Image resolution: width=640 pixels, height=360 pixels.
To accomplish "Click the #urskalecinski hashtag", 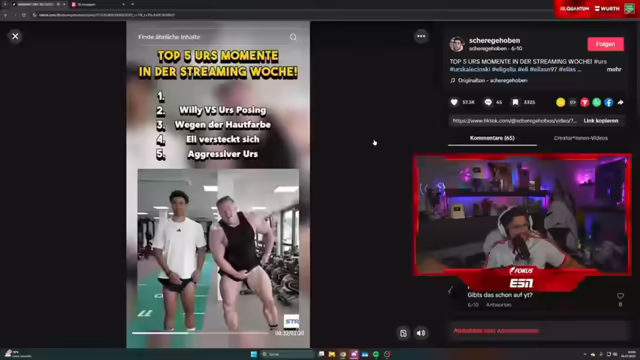I will [470, 69].
